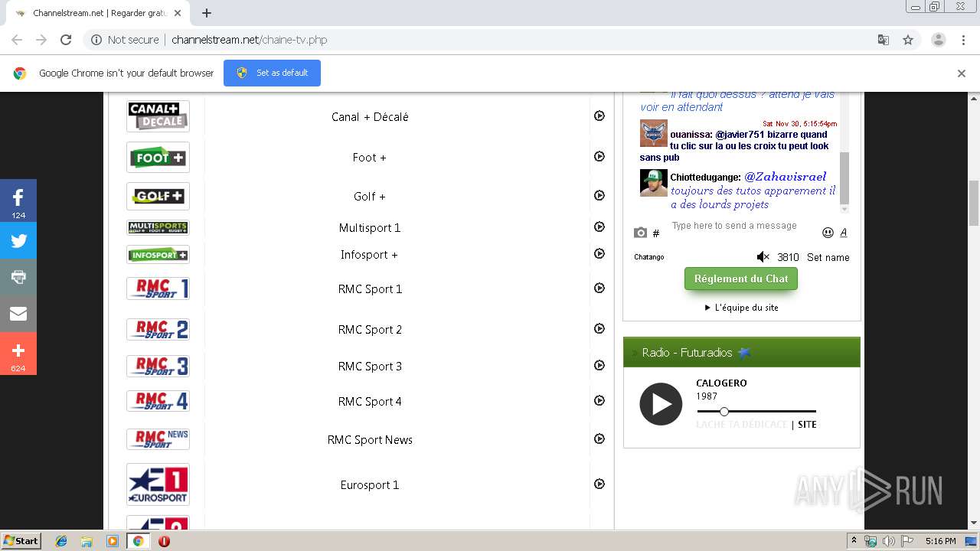980x551 pixels.
Task: Play the RMC Sport 2 stream icon
Action: pos(599,328)
